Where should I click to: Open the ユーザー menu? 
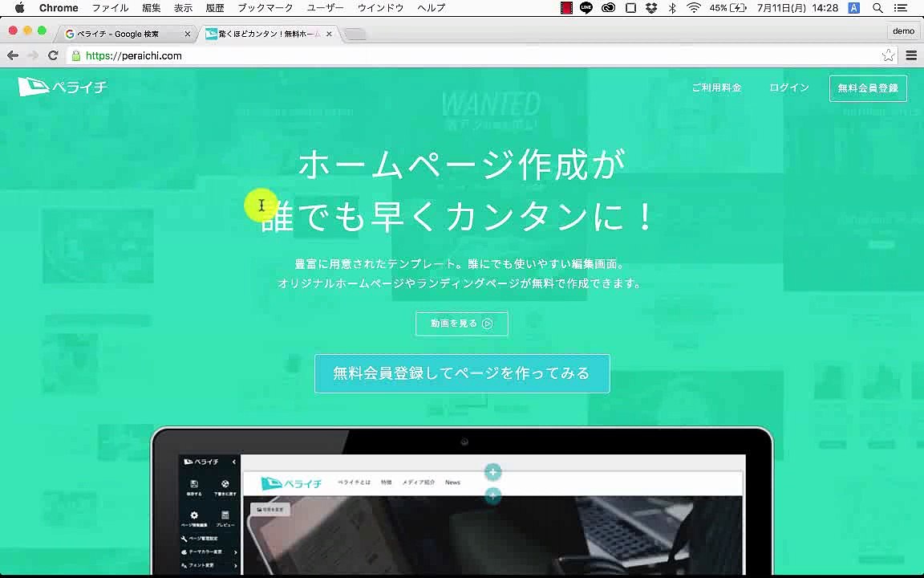[326, 8]
